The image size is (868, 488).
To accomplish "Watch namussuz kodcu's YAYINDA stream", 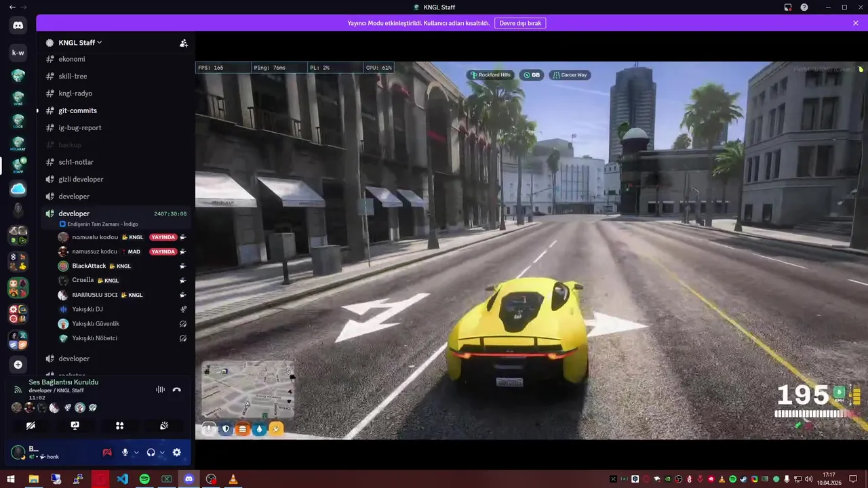I will coord(163,251).
